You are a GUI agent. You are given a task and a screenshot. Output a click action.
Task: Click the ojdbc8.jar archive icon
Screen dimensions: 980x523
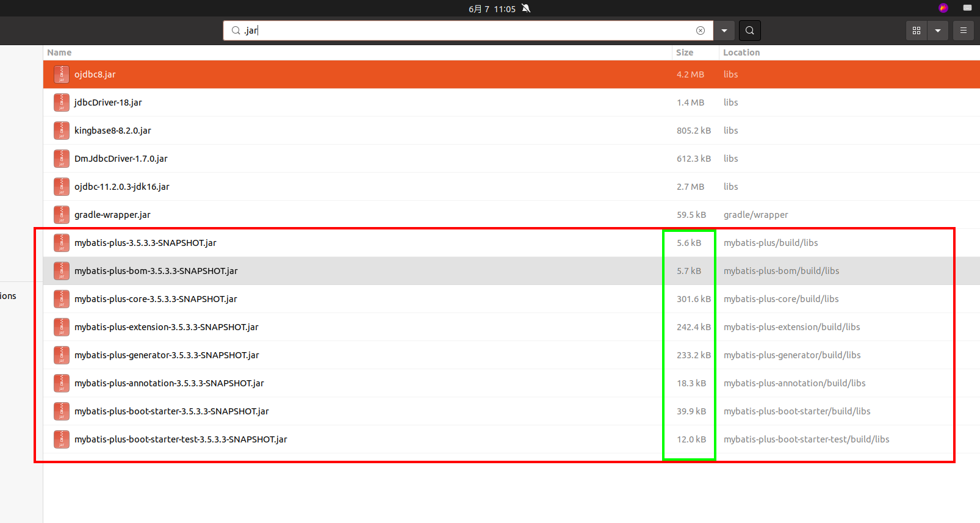[62, 74]
